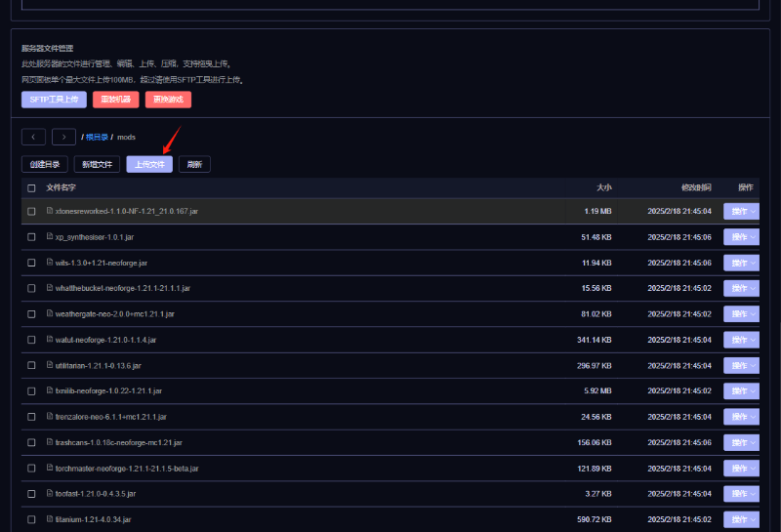The image size is (781, 532).
Task: Sort by the 大小 column header
Action: tap(603, 187)
